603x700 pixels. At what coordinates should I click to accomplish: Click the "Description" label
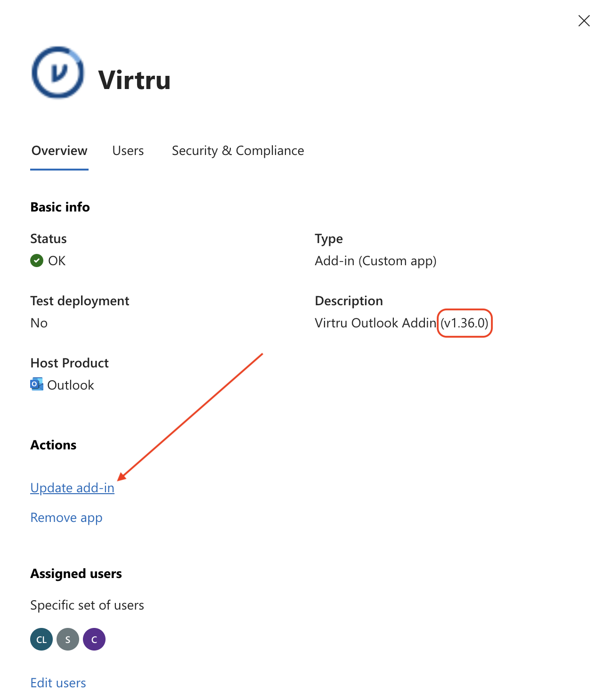click(349, 301)
